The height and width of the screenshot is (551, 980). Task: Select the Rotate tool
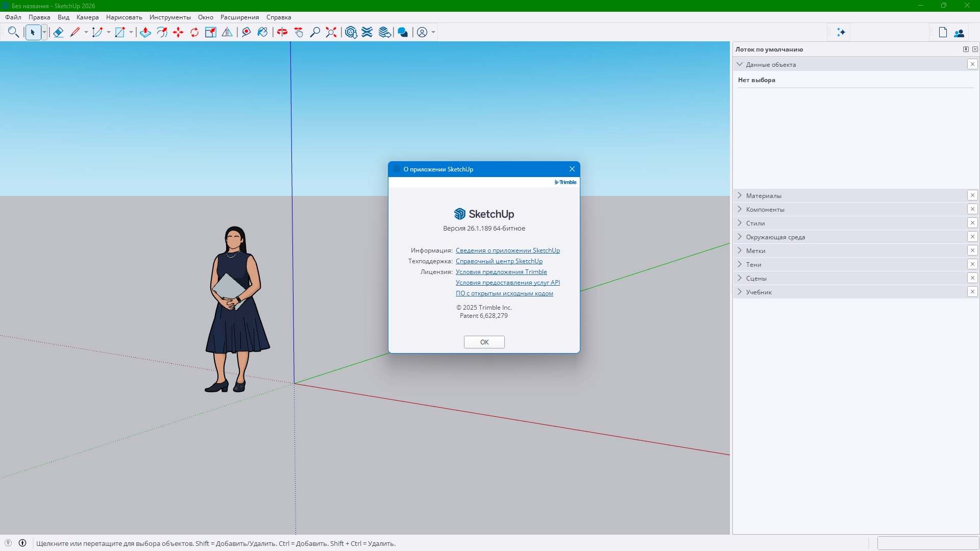194,33
